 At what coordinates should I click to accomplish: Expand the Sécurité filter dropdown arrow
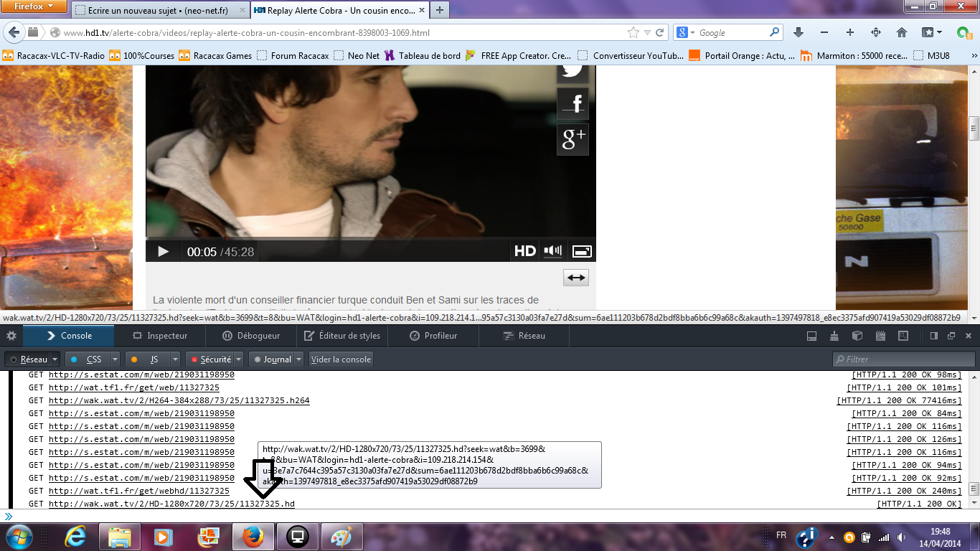[x=239, y=359]
